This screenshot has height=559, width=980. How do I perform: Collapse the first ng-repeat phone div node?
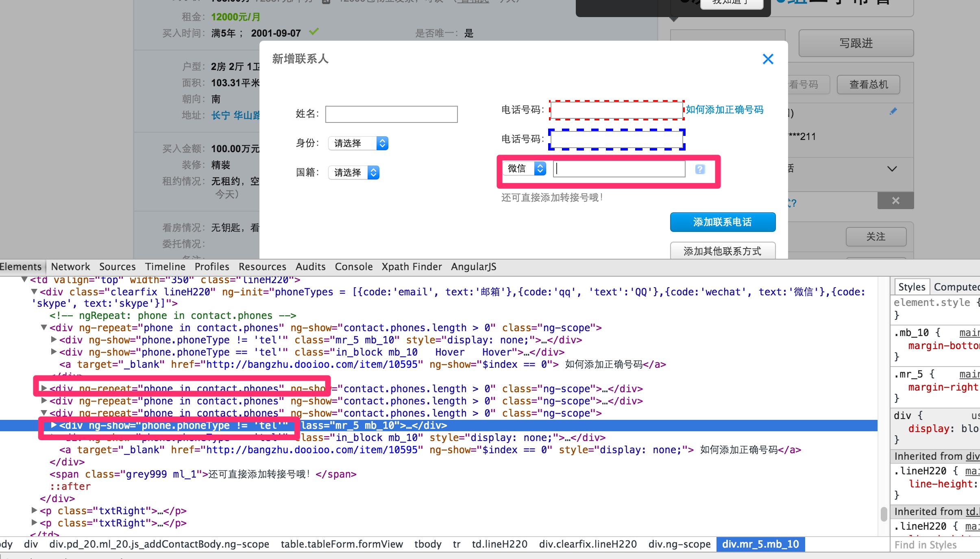pos(44,328)
